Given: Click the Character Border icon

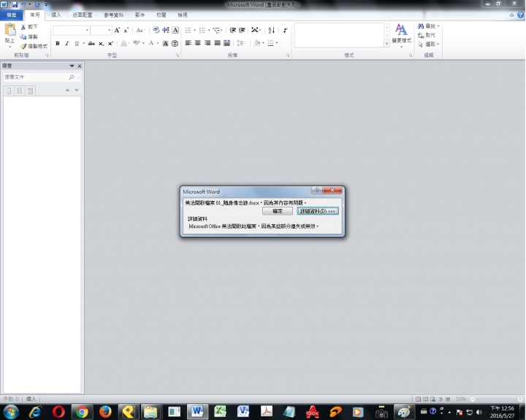Looking at the screenshot, I should pos(175,30).
